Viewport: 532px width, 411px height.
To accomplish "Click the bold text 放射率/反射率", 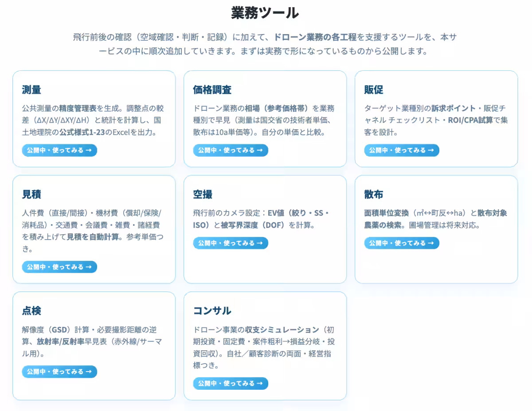I will [x=60, y=342].
